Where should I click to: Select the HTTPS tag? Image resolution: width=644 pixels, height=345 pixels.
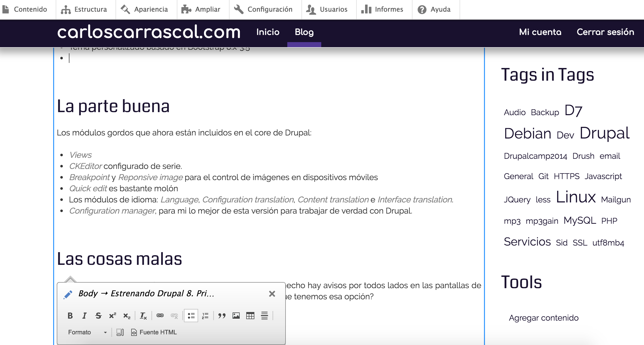click(x=566, y=176)
